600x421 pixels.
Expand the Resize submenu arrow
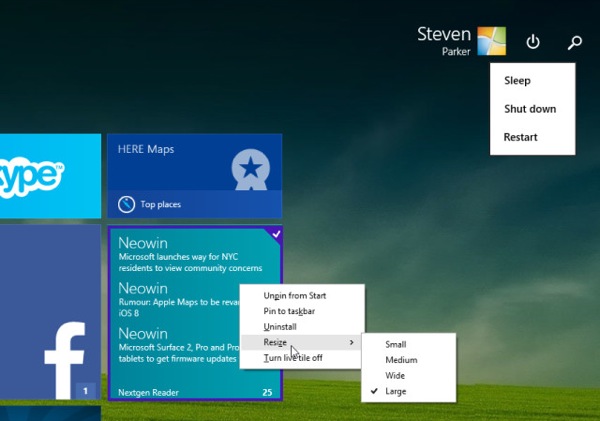point(351,342)
